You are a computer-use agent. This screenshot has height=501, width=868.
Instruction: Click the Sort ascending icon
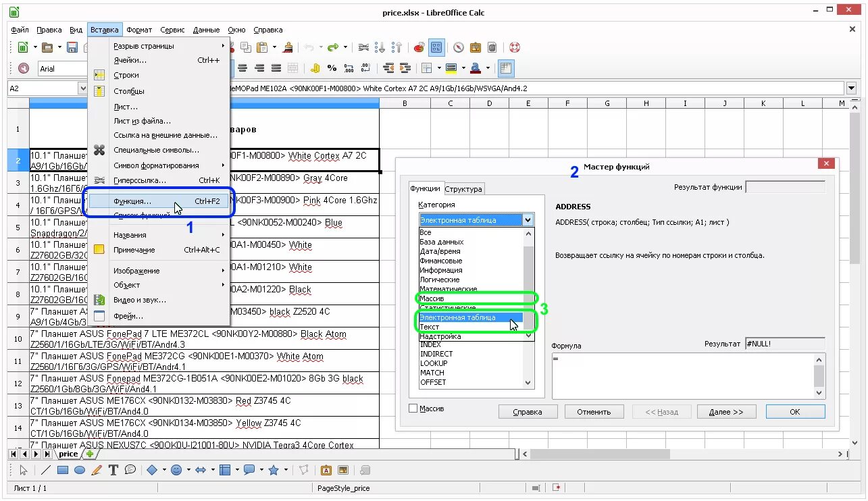[380, 47]
